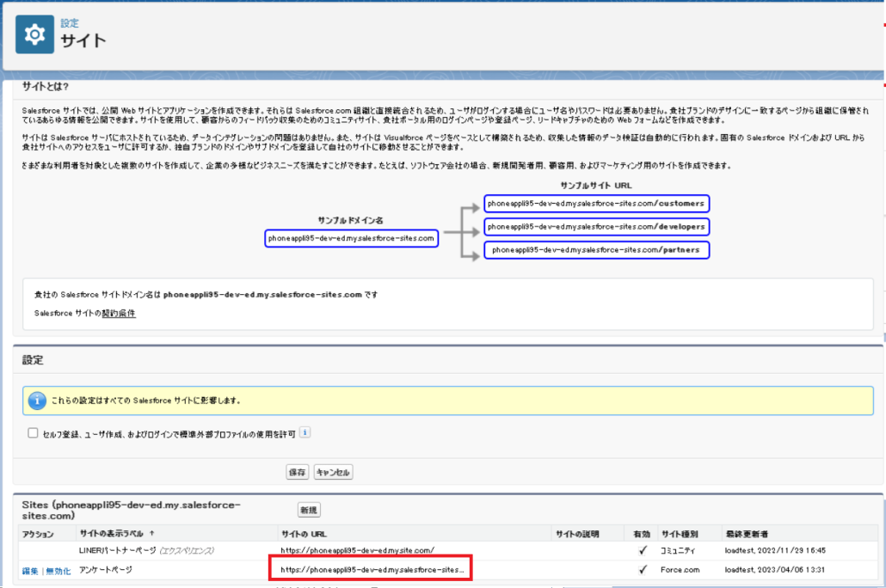Enable the standard external profile checkbox
886x588 pixels.
point(33,432)
